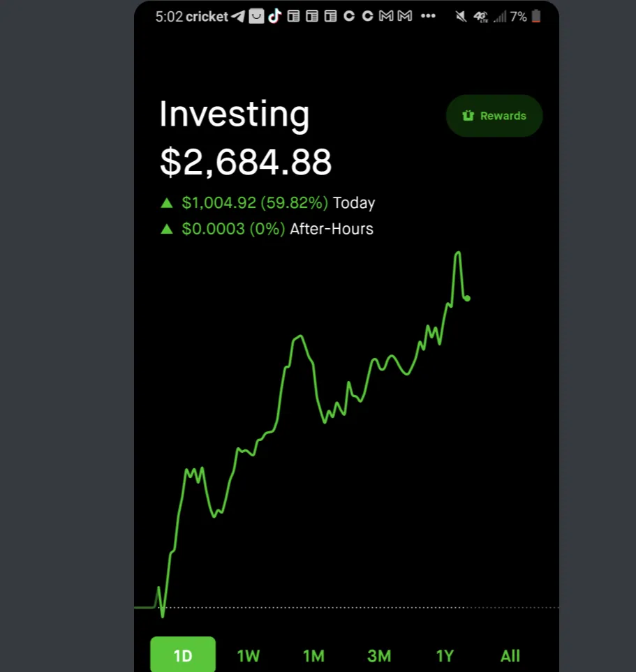Tap the Investing heading
This screenshot has height=672, width=636.
(235, 115)
